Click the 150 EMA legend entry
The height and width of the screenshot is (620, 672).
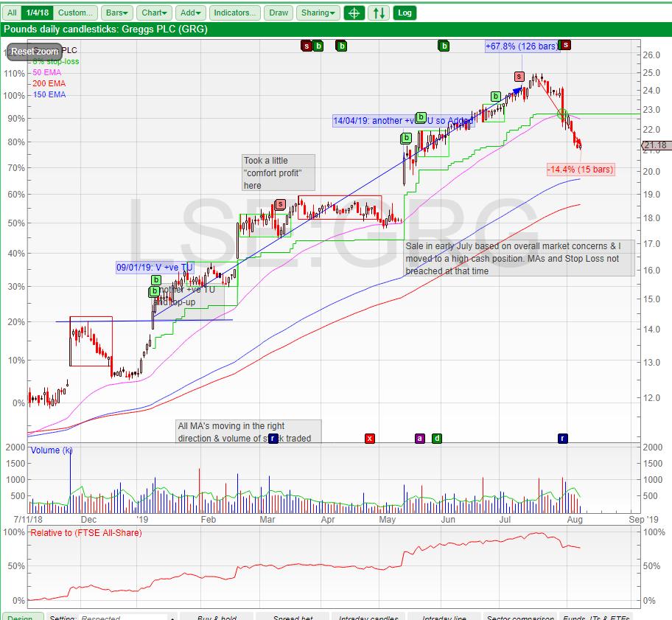pyautogui.click(x=49, y=95)
